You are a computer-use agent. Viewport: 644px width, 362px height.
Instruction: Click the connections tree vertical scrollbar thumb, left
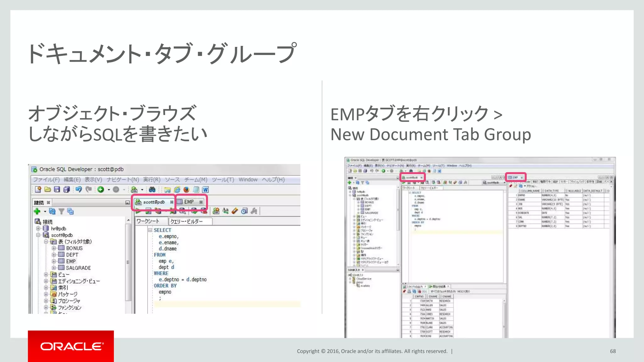[x=128, y=262]
